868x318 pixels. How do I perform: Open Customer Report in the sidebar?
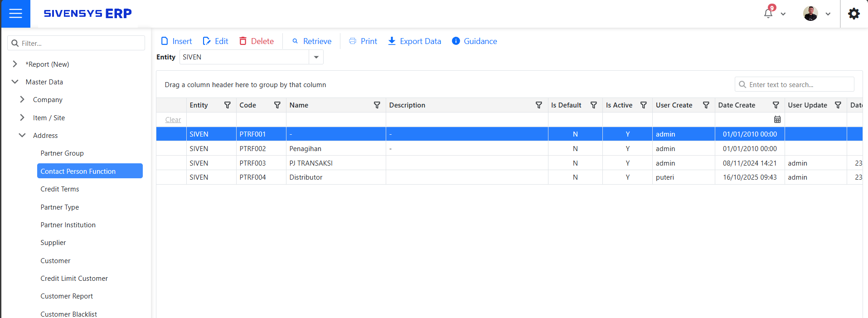[x=67, y=296]
